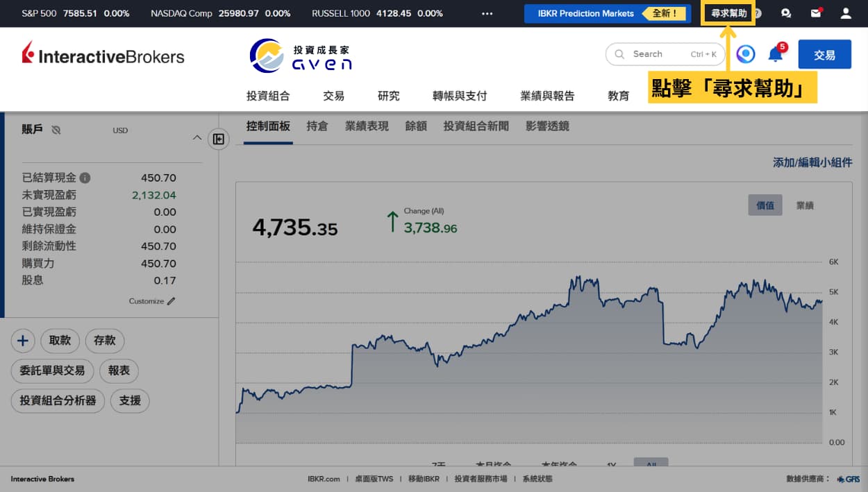Viewport: 868px width, 492px height.
Task: Switch to the 業績表現 tab
Action: point(367,126)
